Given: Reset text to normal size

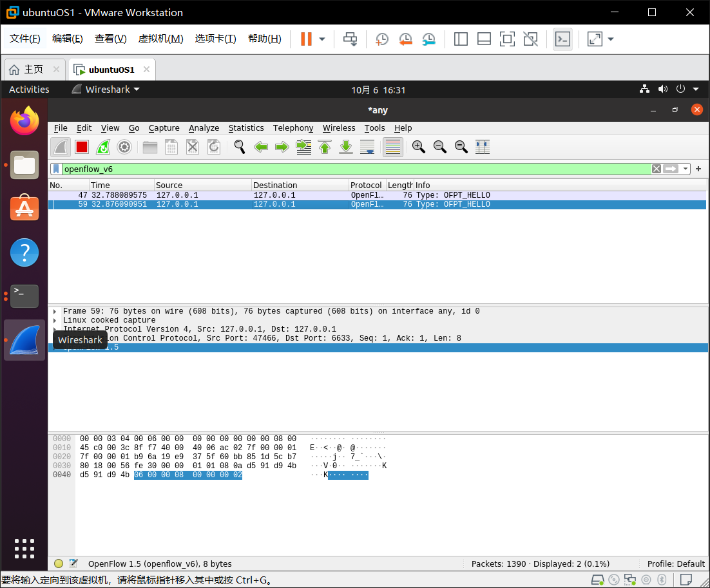Looking at the screenshot, I should [461, 147].
